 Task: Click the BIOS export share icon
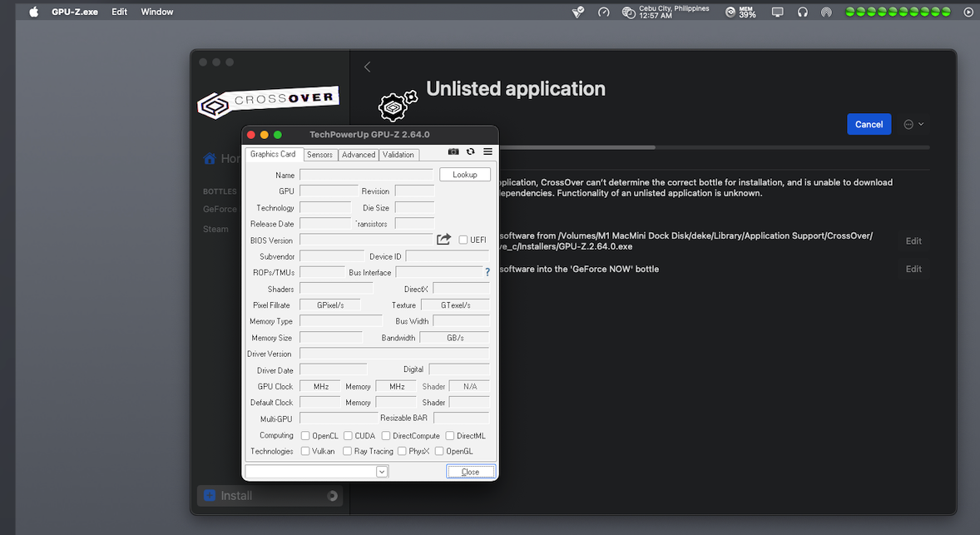tap(443, 240)
